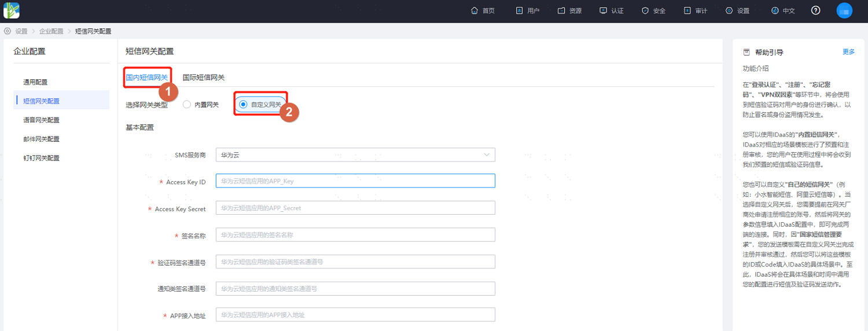Select the 自定义网关 radio button

click(243, 105)
